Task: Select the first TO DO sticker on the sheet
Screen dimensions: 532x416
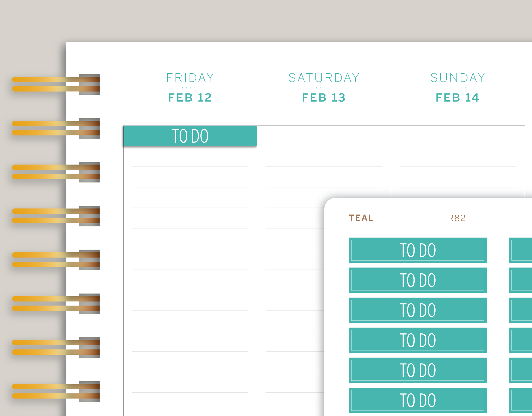Action: click(418, 250)
